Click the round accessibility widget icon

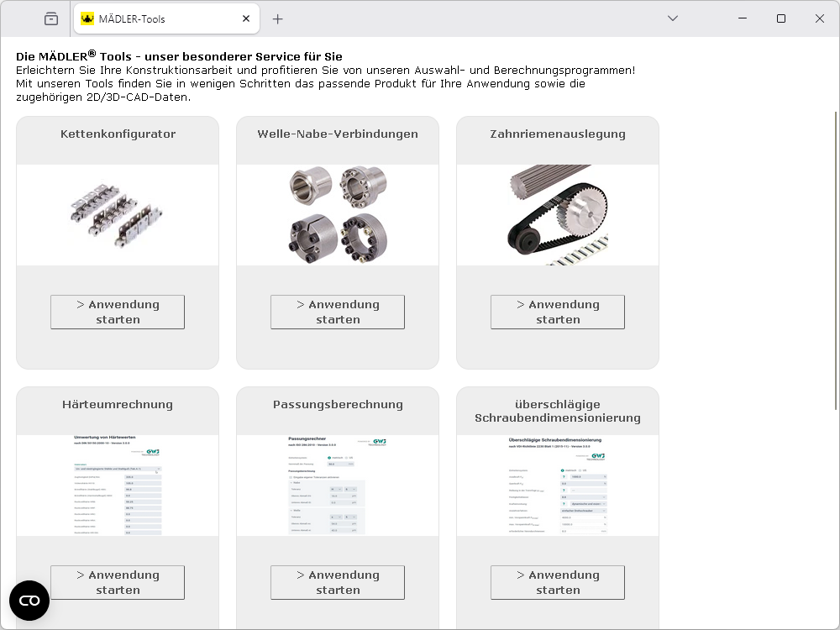pos(29,601)
